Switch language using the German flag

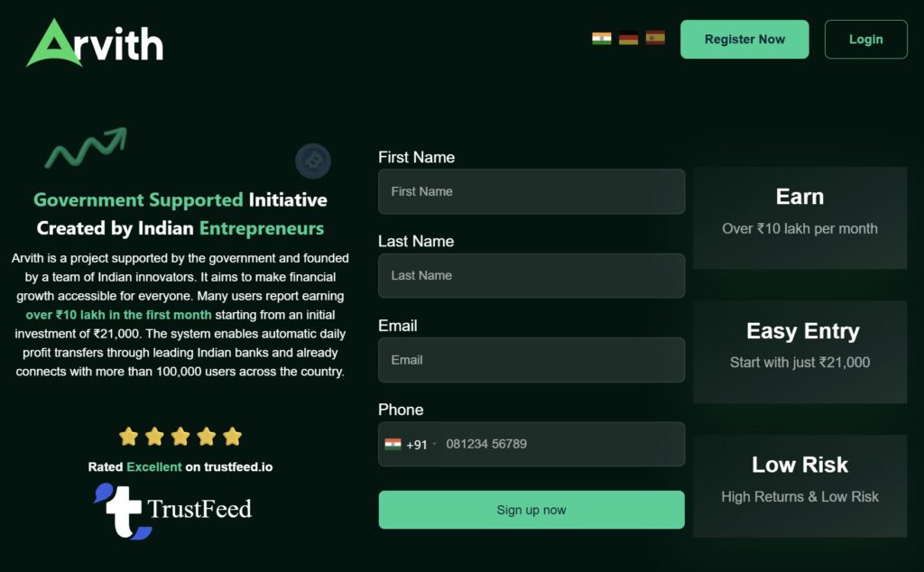click(628, 37)
